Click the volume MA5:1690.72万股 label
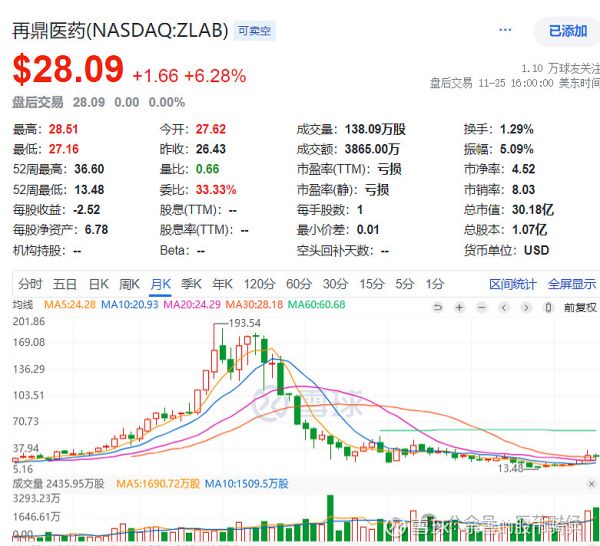The height and width of the screenshot is (546, 600). (158, 484)
